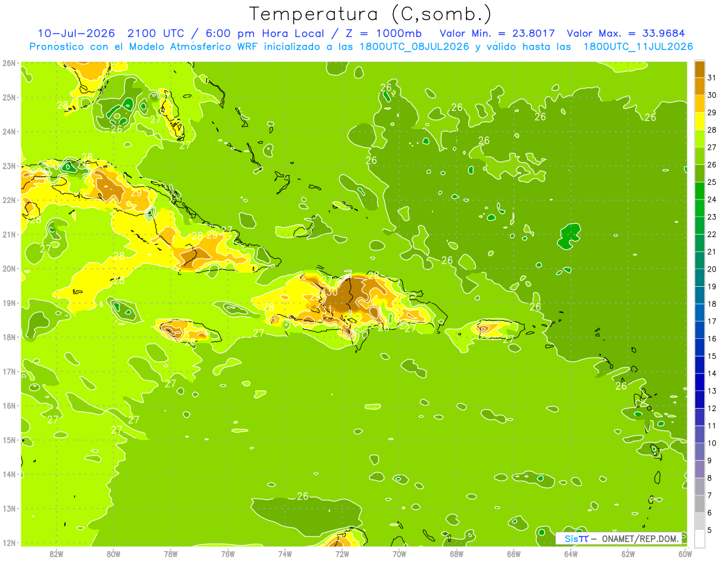
Task: Click lime swatch between 27 and 28
Action: click(699, 138)
